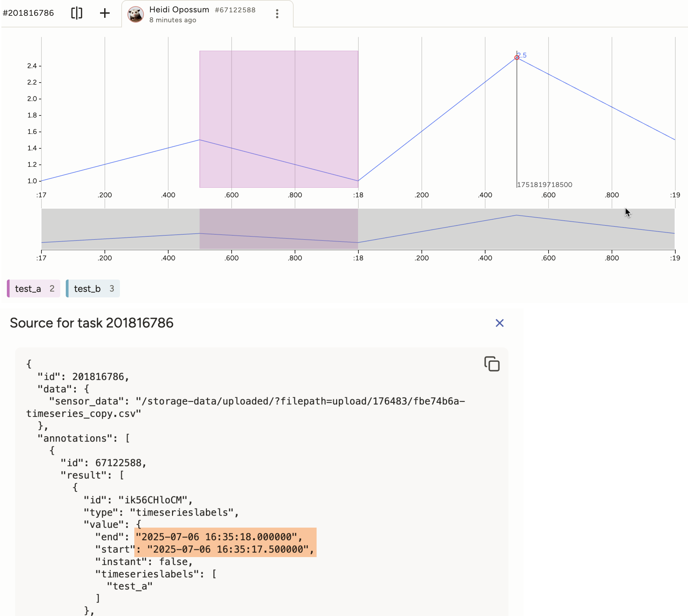Viewport: 688px width, 616px height.
Task: Click the compare annotations view icon
Action: [76, 13]
